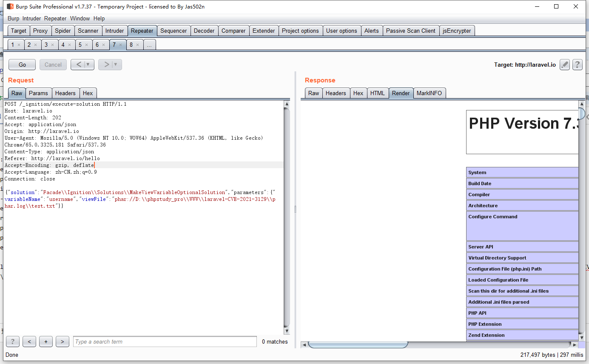Open the Help menu

tap(99, 18)
